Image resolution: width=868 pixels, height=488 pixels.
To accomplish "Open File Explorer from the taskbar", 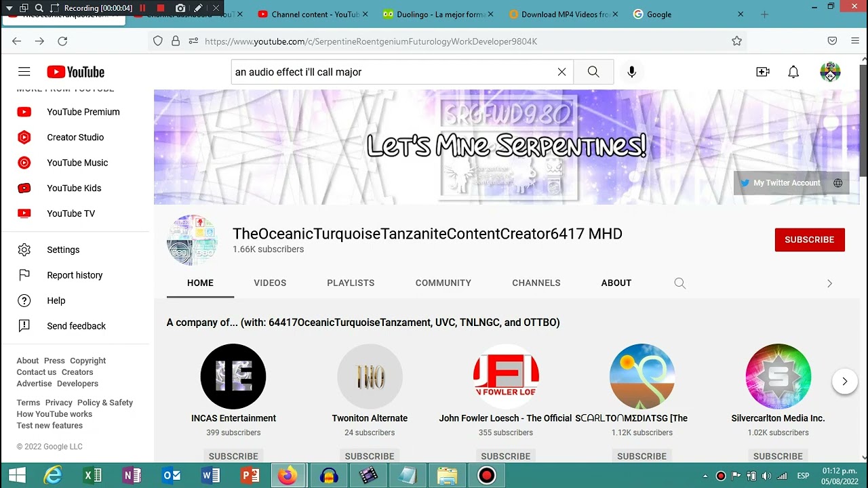I will [x=447, y=475].
